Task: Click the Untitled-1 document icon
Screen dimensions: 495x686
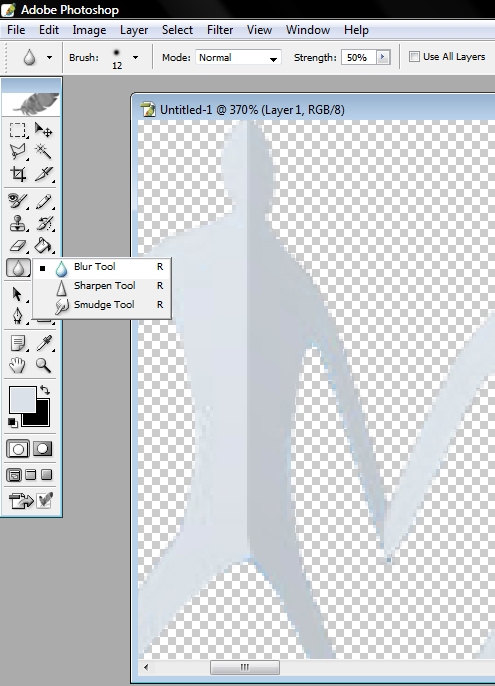Action: click(148, 109)
